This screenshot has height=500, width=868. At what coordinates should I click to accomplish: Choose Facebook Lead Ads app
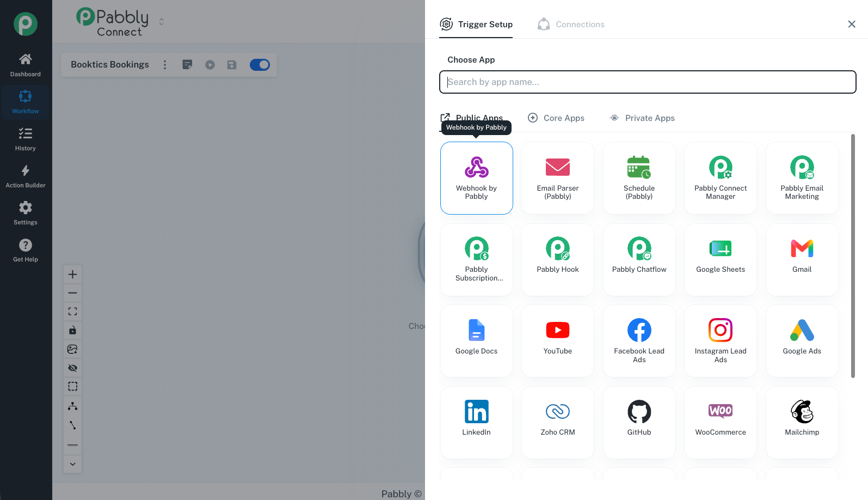click(x=639, y=341)
